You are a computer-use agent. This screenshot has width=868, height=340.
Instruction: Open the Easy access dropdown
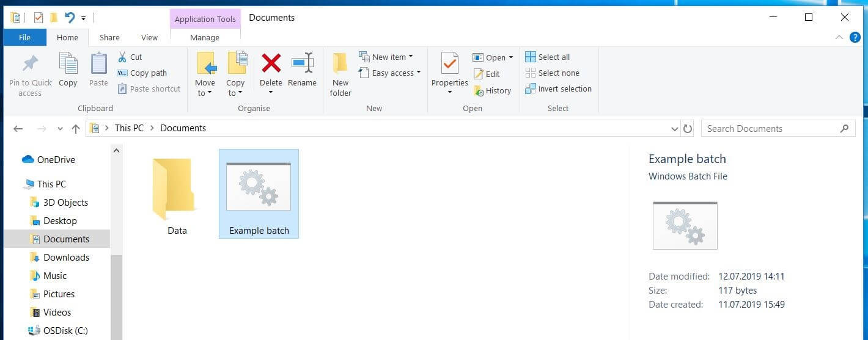pyautogui.click(x=390, y=73)
